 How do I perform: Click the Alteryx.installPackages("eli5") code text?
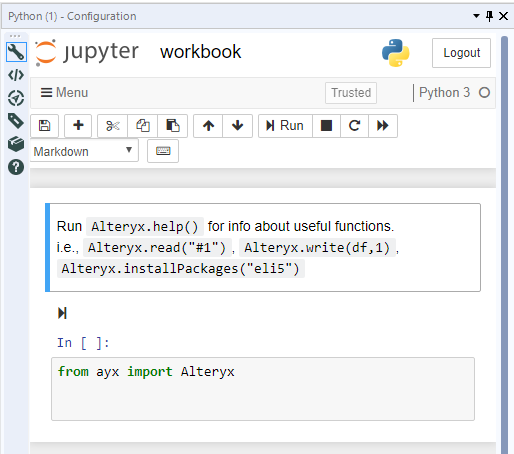point(181,269)
